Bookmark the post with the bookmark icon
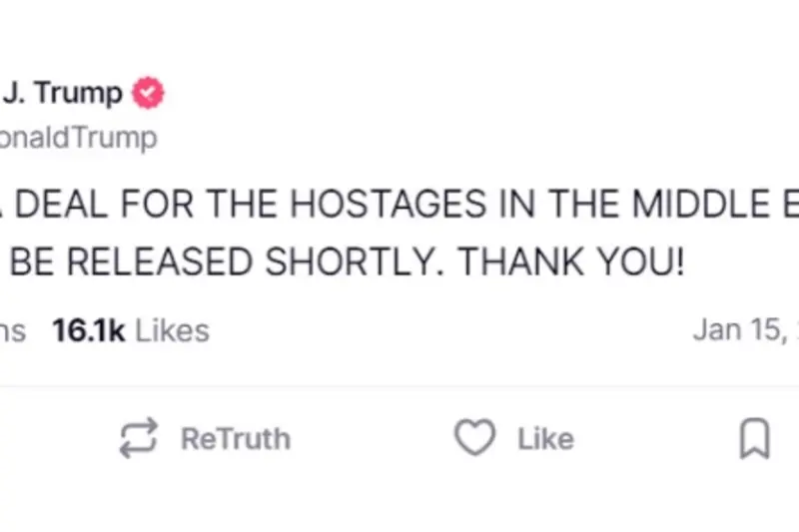 [754, 439]
